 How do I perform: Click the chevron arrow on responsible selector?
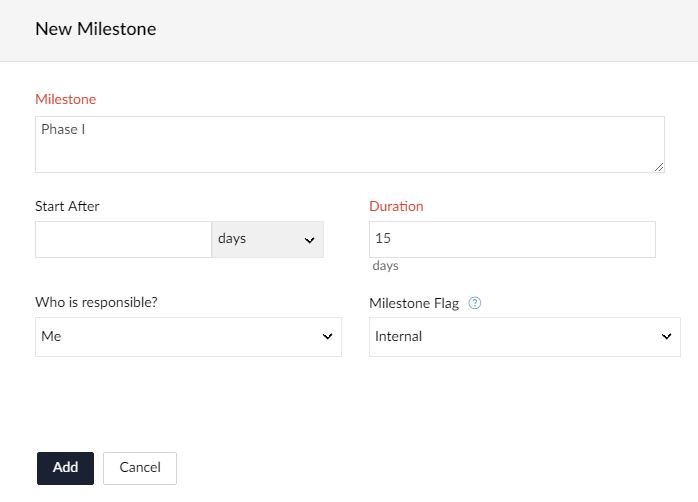327,337
